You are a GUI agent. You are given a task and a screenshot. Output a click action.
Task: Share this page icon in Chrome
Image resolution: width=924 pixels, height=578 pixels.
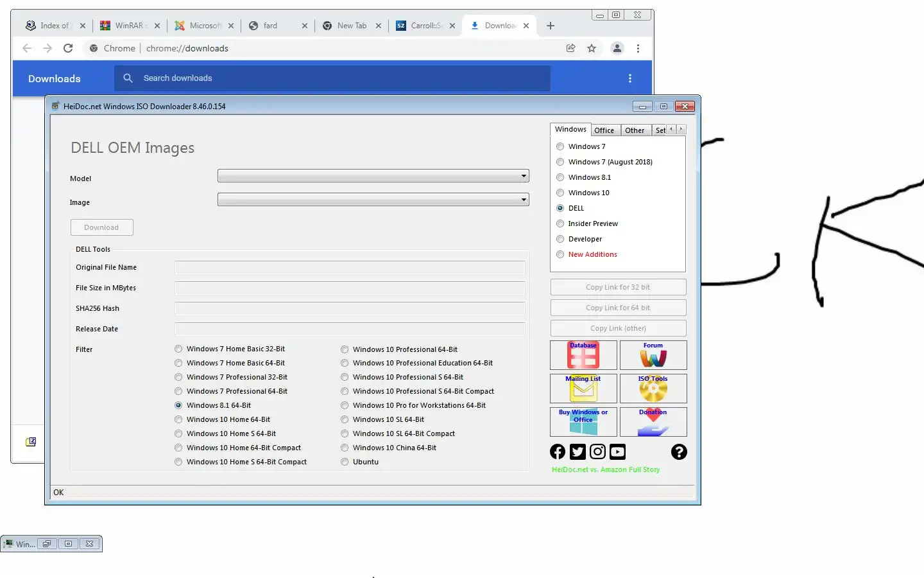pos(570,48)
